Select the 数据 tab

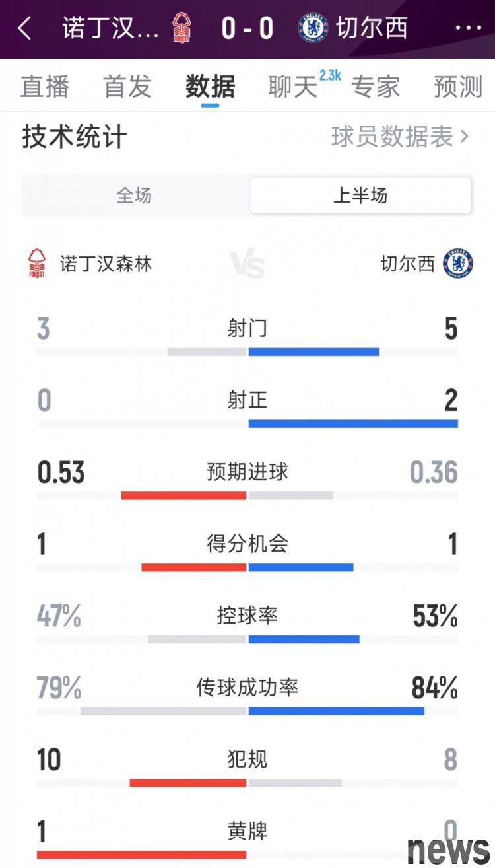[x=210, y=87]
